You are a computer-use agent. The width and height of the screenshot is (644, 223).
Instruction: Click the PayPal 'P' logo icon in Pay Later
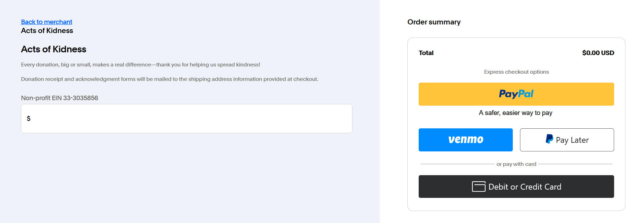click(549, 139)
